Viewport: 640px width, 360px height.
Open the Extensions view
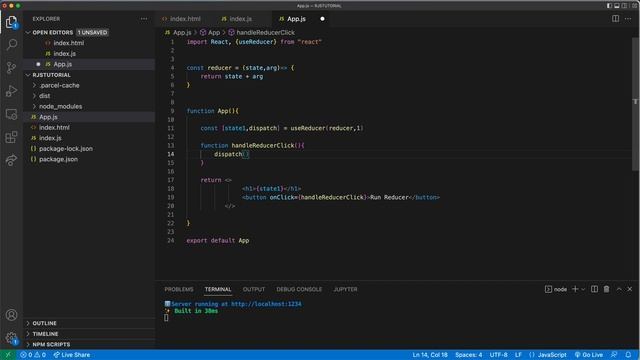click(11, 137)
